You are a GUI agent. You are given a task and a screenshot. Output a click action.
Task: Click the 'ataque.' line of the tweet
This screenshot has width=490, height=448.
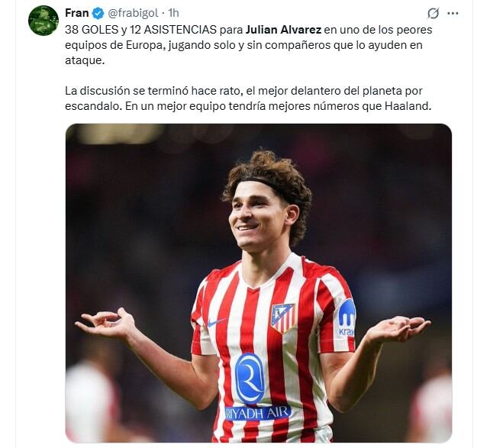85,60
